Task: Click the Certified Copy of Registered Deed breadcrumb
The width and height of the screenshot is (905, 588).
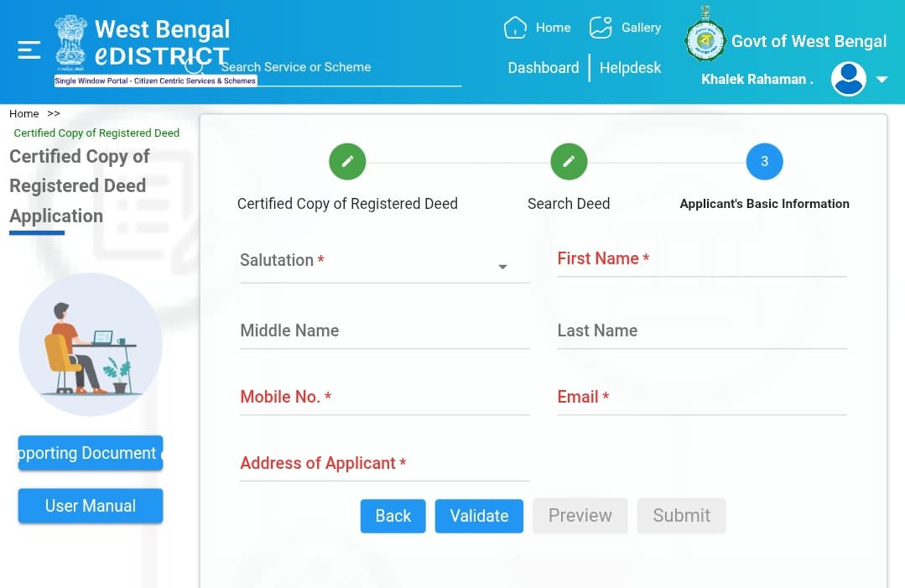Action: click(x=96, y=133)
